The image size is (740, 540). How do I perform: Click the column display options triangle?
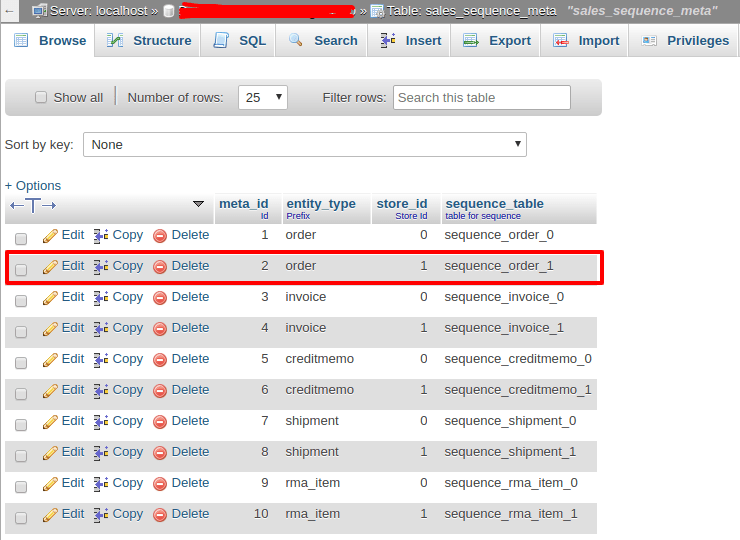click(198, 204)
